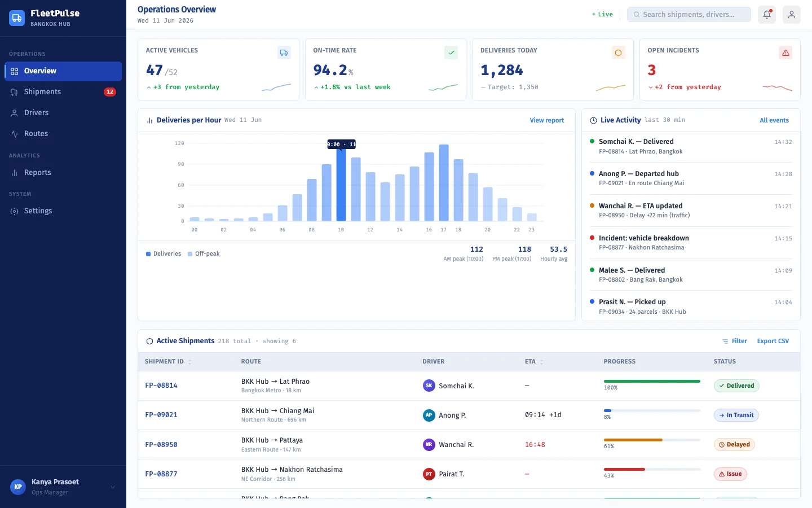Click the Active Vehicles truck icon

(284, 52)
